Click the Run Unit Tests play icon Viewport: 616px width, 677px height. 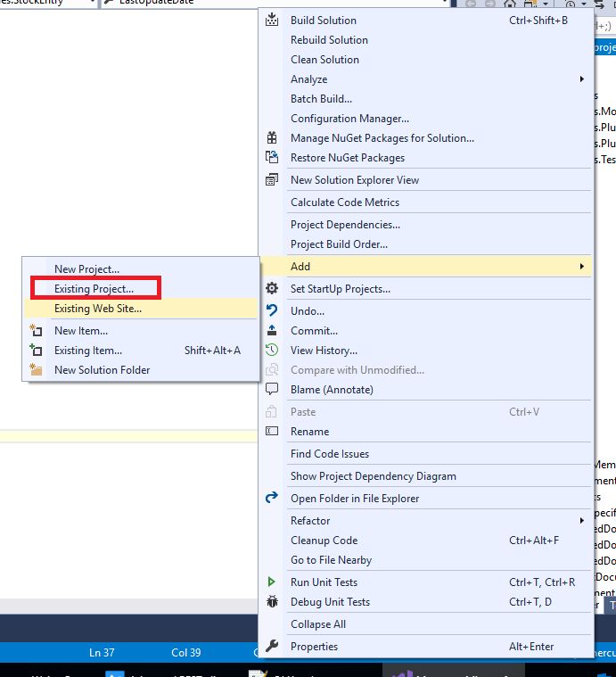coord(272,582)
